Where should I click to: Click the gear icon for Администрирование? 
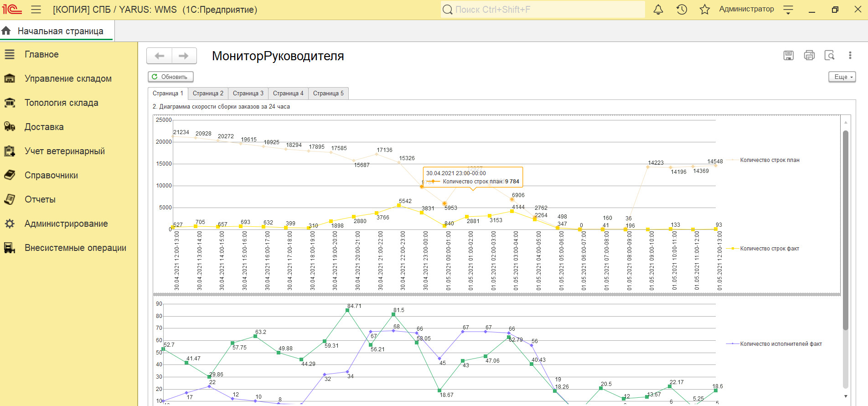(x=10, y=224)
